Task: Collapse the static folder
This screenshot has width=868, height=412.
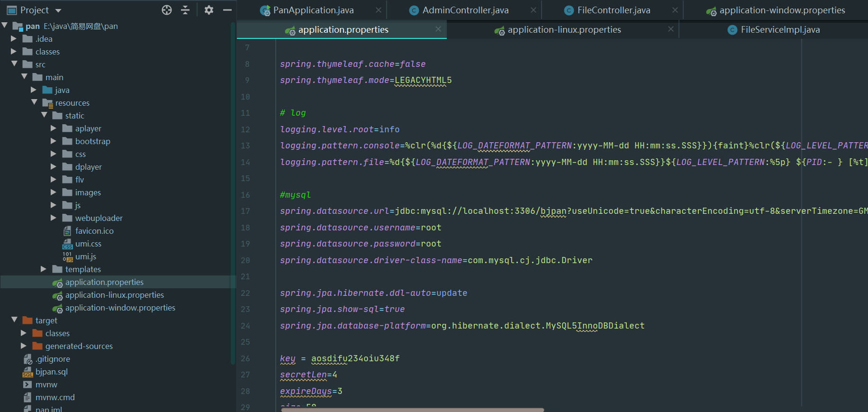Action: [x=44, y=115]
